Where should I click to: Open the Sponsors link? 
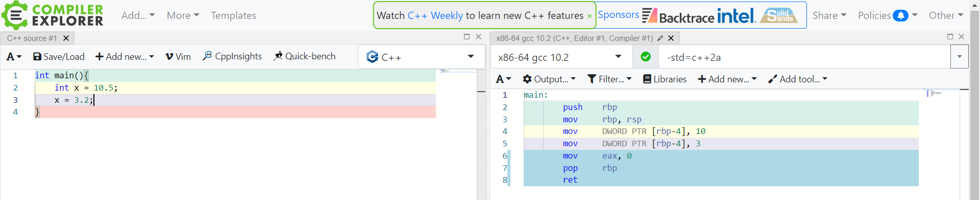pyautogui.click(x=618, y=15)
